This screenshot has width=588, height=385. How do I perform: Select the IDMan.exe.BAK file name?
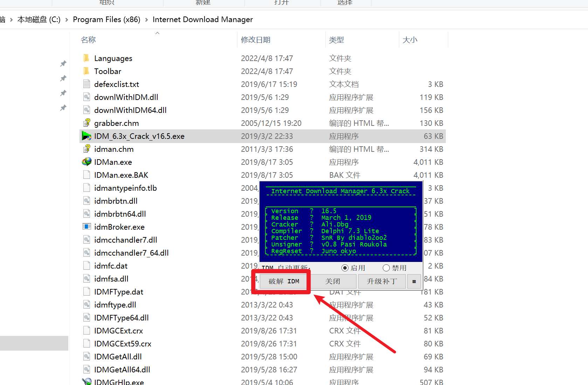(121, 175)
